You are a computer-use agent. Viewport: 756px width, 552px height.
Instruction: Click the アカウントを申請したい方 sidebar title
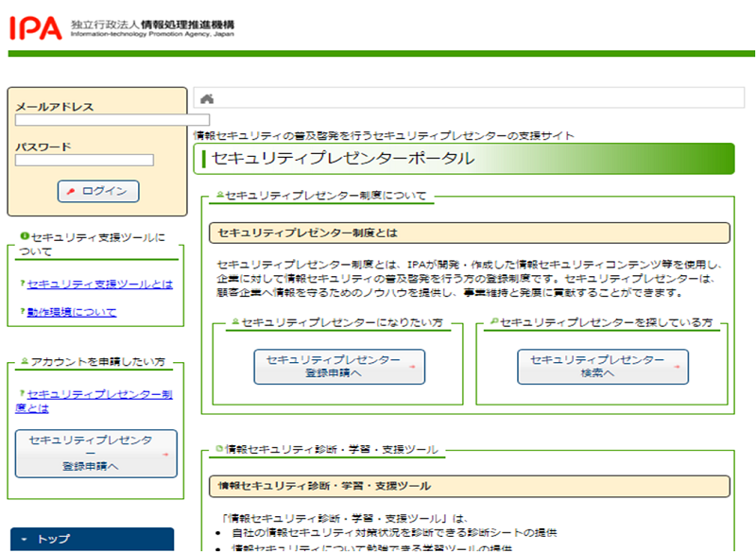coord(98,362)
